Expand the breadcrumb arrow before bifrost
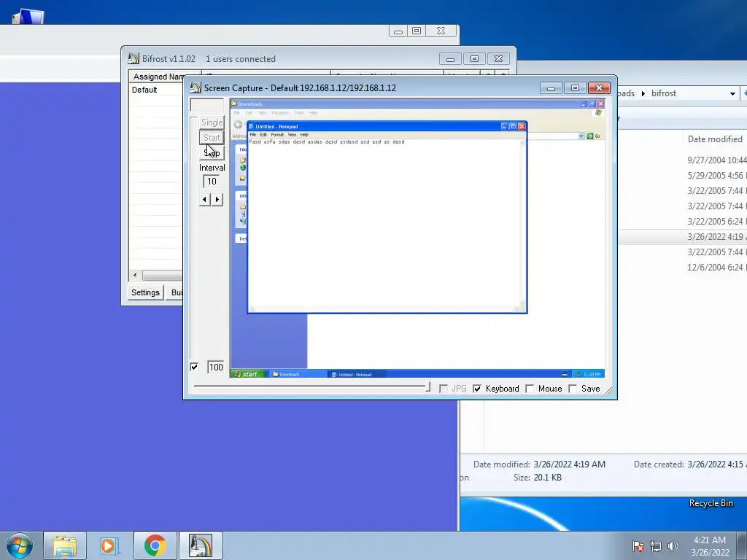 coord(643,93)
